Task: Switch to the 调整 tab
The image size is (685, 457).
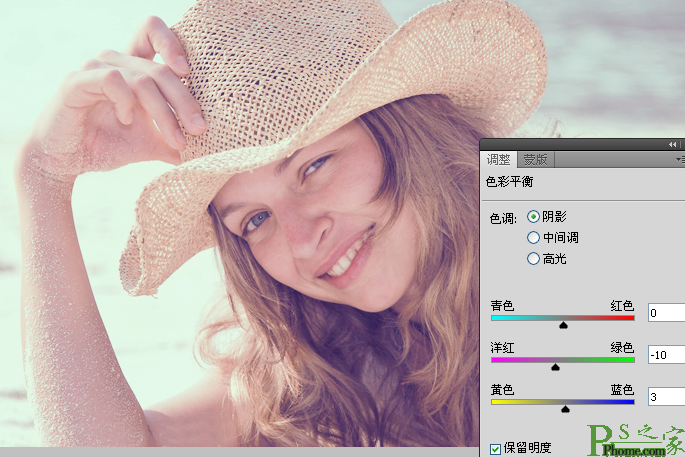Action: click(498, 160)
